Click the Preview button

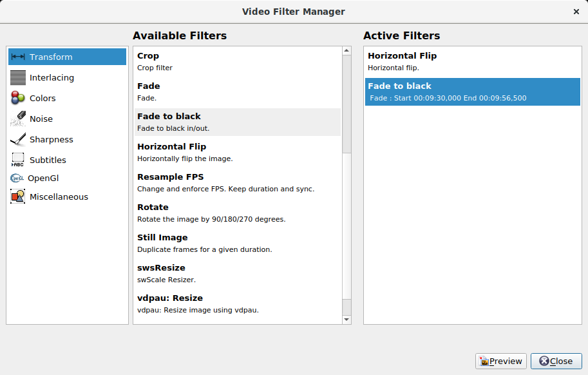[x=500, y=361]
